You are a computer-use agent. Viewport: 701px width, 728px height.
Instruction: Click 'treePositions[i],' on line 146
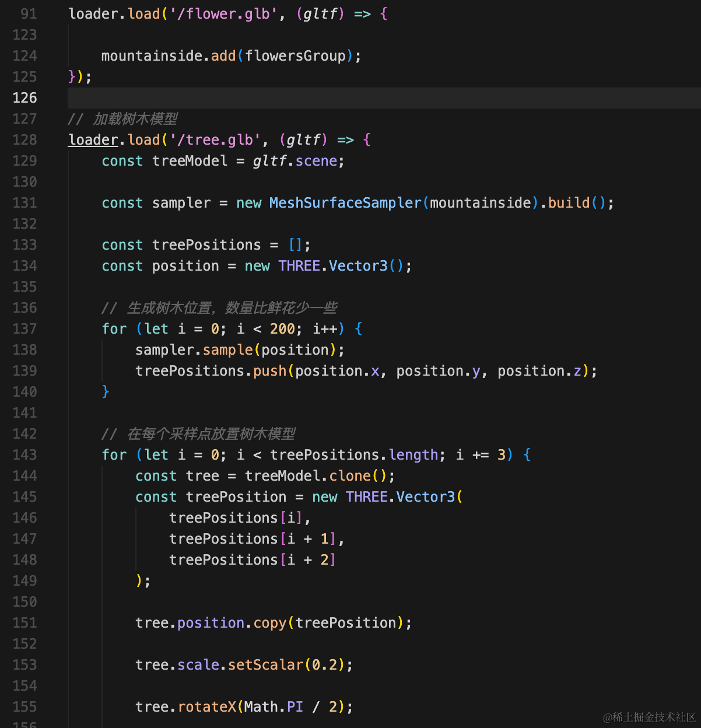pos(240,518)
